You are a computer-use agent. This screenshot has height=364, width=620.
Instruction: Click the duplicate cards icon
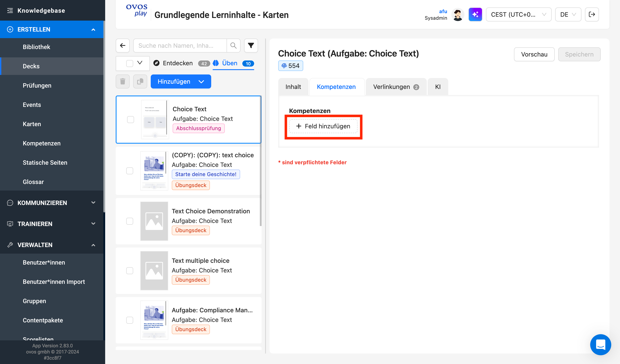coord(140,81)
